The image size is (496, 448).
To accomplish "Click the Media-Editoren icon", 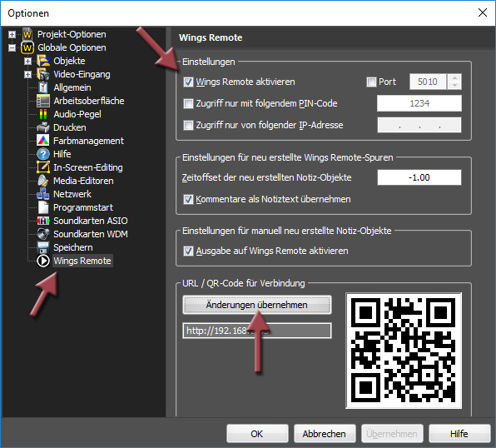I will point(43,181).
